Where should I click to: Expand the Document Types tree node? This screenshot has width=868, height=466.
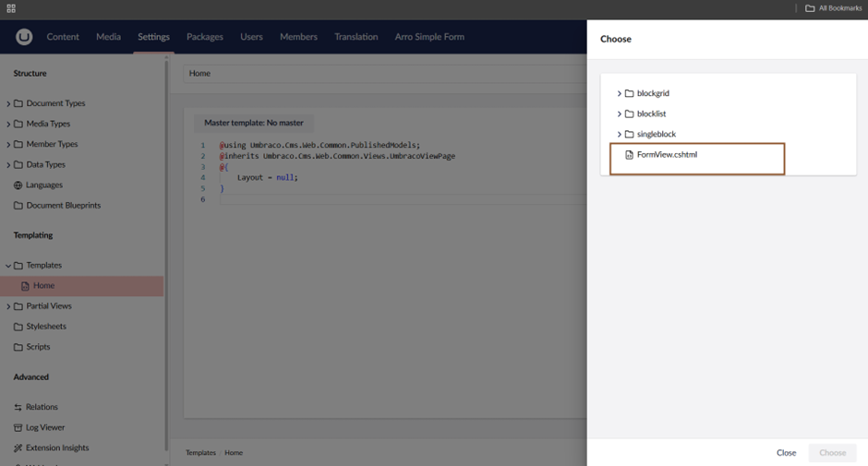(x=8, y=104)
